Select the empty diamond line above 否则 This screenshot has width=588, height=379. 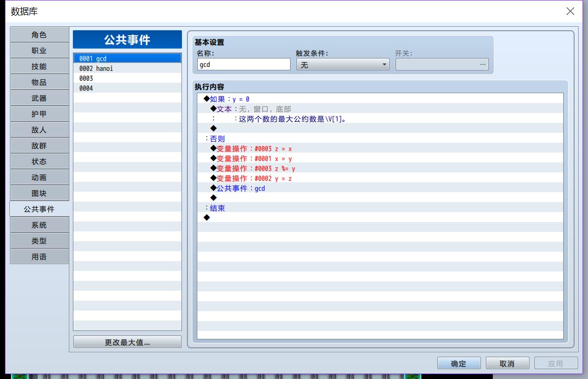point(380,129)
